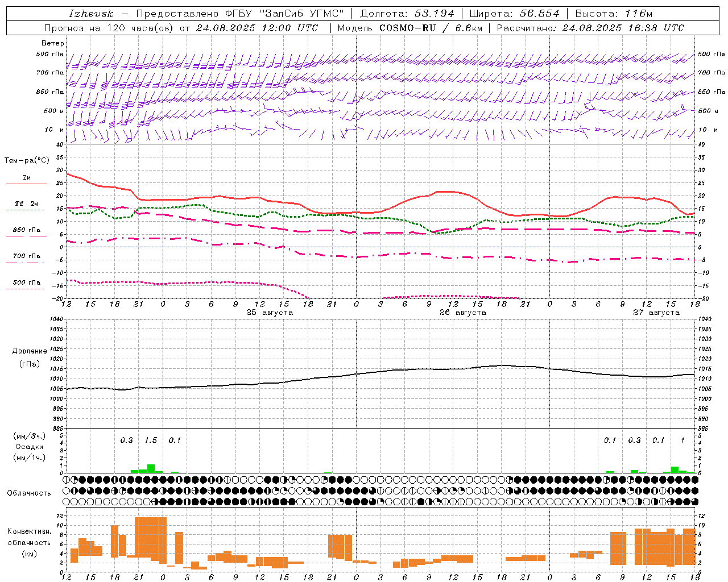
Task: Select the 500 м label on wind panel's right axis
Action: (x=708, y=111)
